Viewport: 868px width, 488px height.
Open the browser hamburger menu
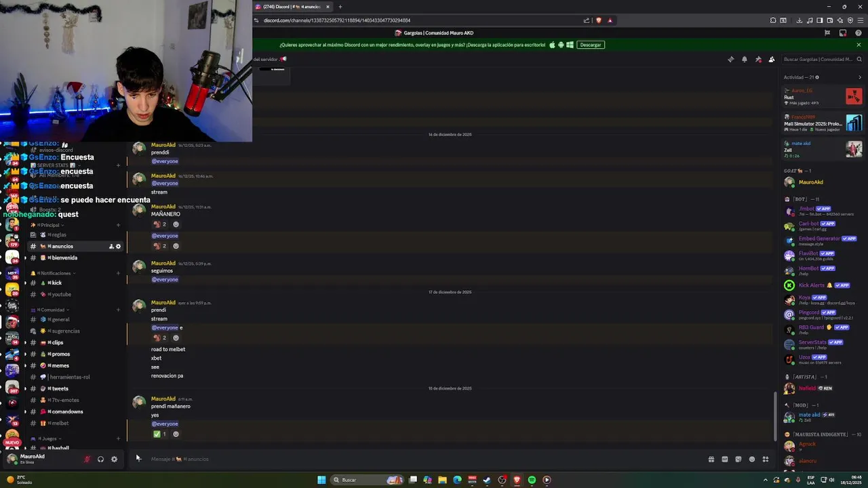pos(861,20)
